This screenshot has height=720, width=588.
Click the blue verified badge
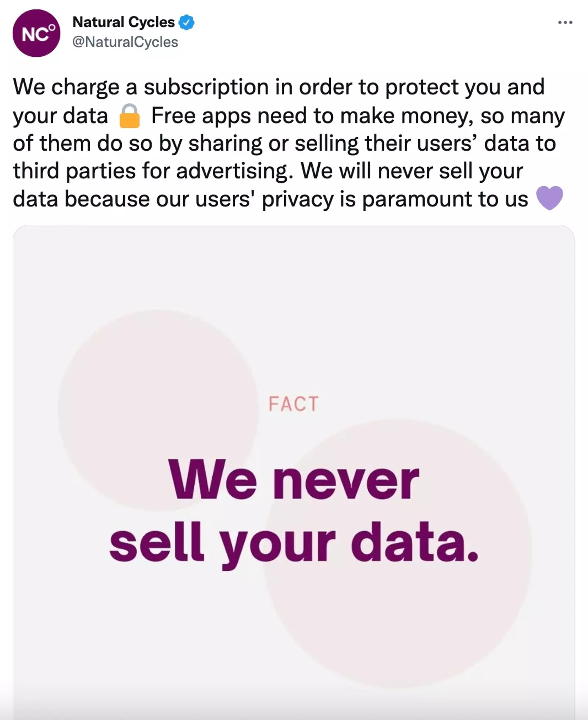(187, 22)
